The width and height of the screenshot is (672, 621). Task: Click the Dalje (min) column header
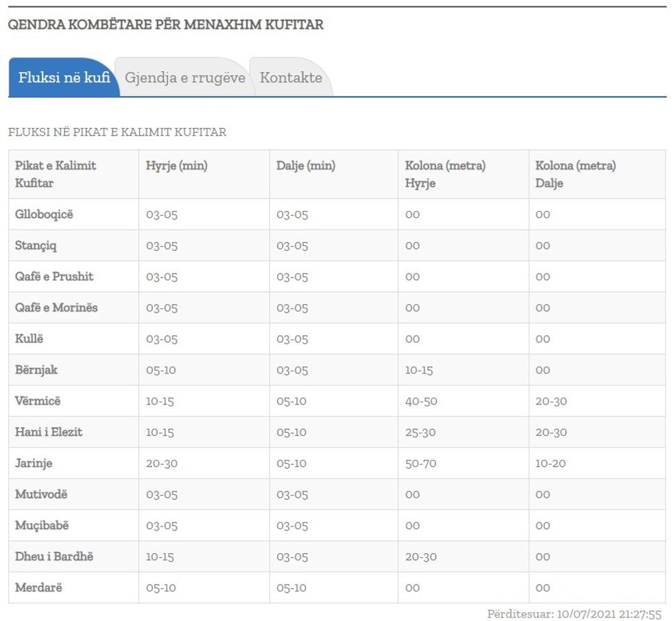tap(306, 166)
